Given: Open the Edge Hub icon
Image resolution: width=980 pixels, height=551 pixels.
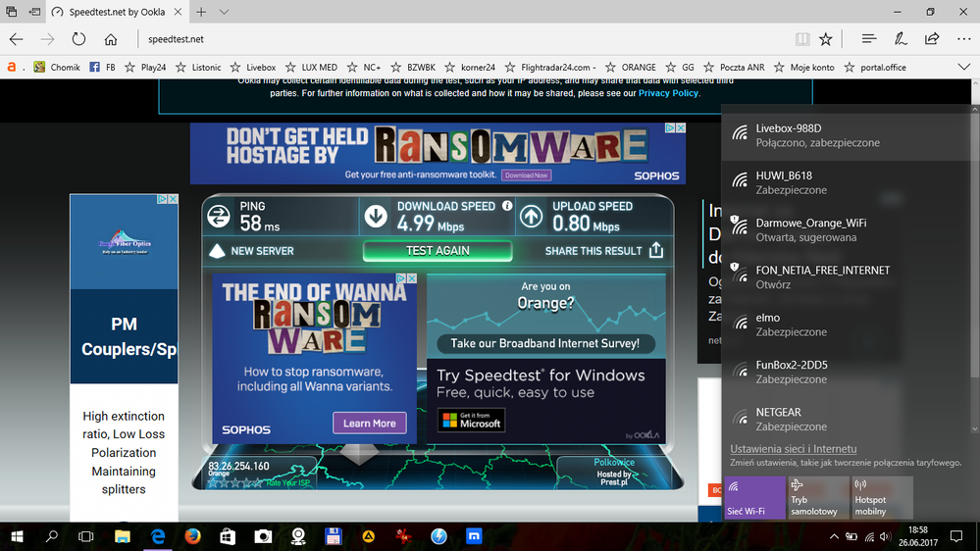Looking at the screenshot, I should click(868, 39).
